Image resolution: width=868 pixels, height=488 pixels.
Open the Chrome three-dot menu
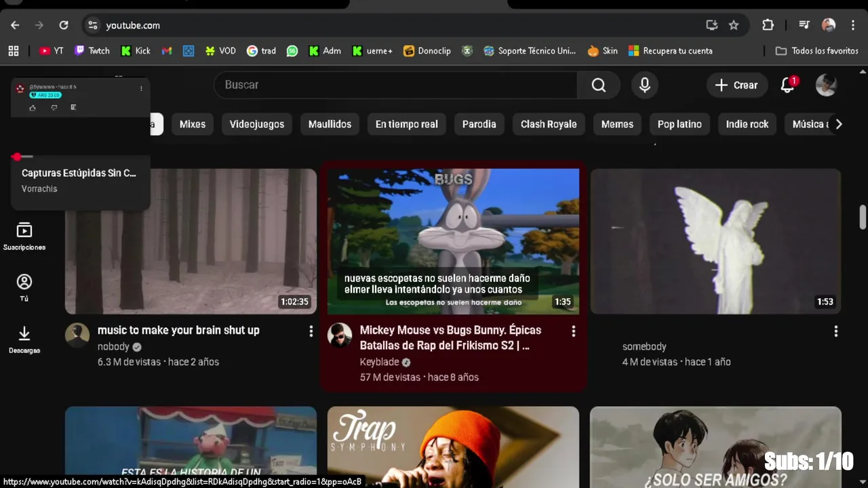point(853,25)
